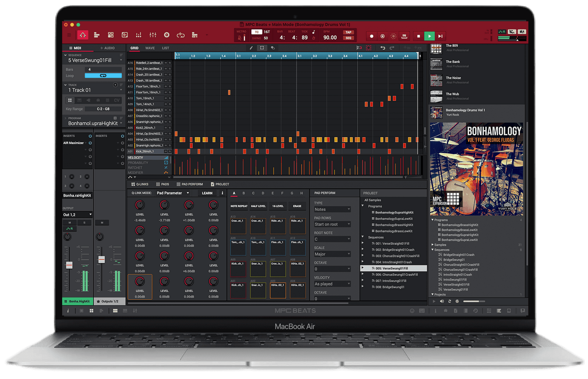Click the undo arrow icon
The image size is (588, 379).
pos(383,48)
